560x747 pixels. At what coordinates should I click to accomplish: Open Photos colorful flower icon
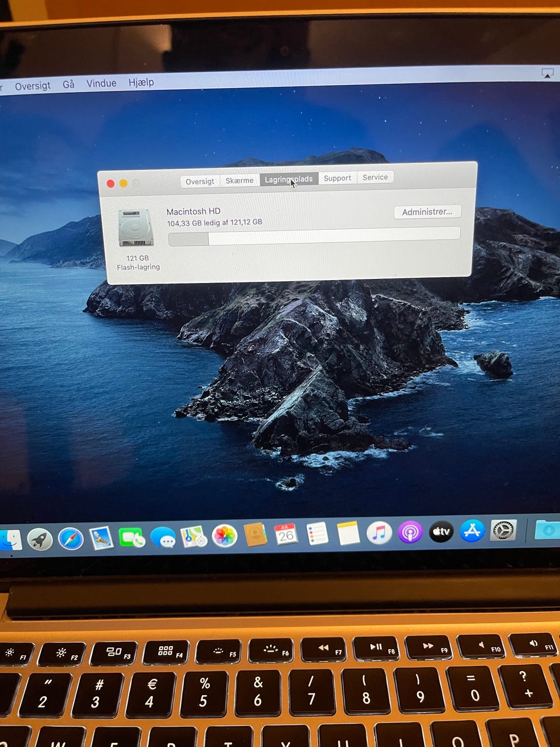point(224,535)
